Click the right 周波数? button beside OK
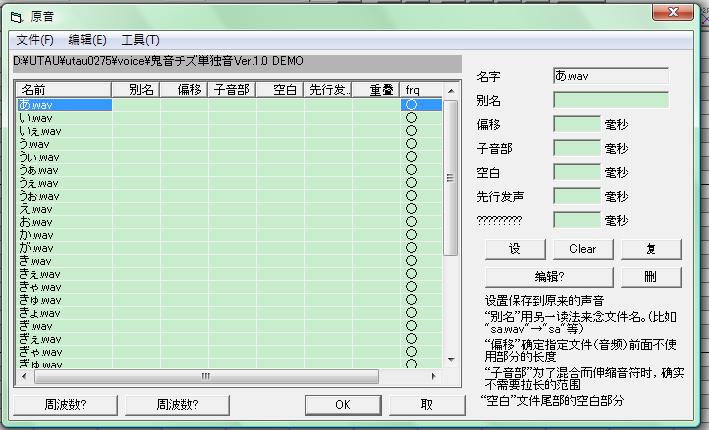Screen dimensions: 709x430 (x=178, y=405)
